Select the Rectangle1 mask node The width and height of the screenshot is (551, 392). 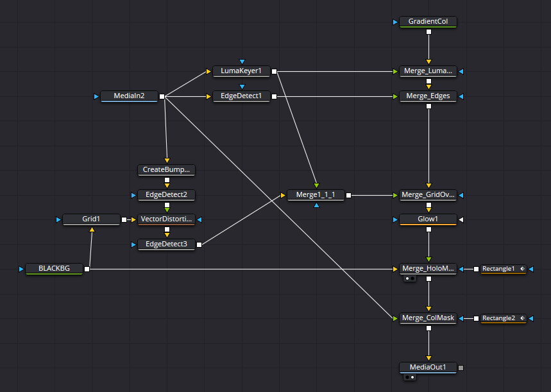(x=503, y=269)
